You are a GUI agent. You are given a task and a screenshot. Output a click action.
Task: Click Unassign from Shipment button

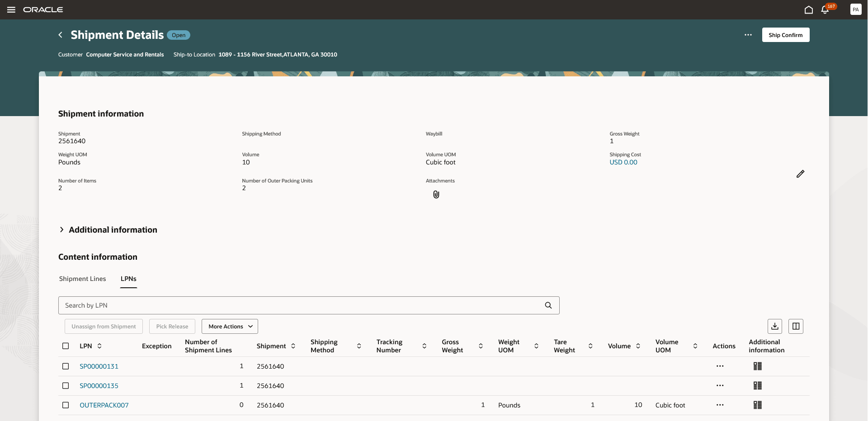(104, 327)
